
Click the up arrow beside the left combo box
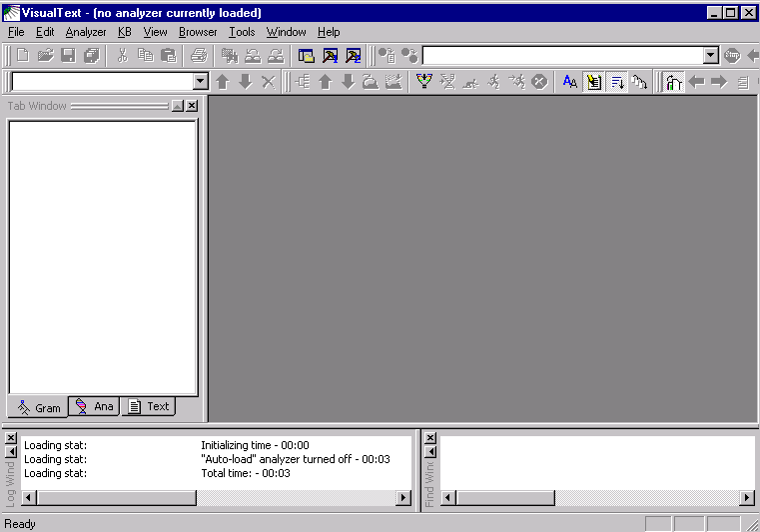(x=223, y=82)
